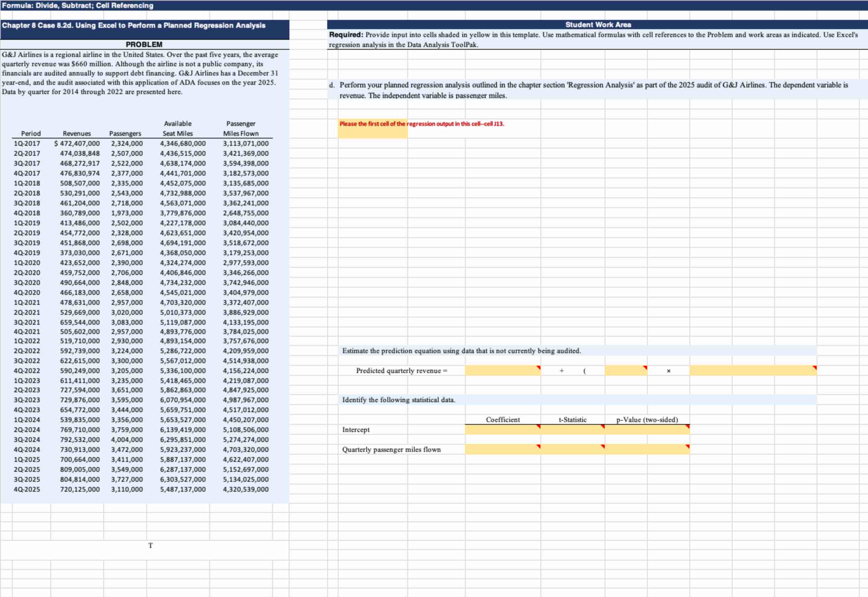The image size is (868, 597).
Task: Select passengers cell '3,205,000'
Action: (x=127, y=371)
